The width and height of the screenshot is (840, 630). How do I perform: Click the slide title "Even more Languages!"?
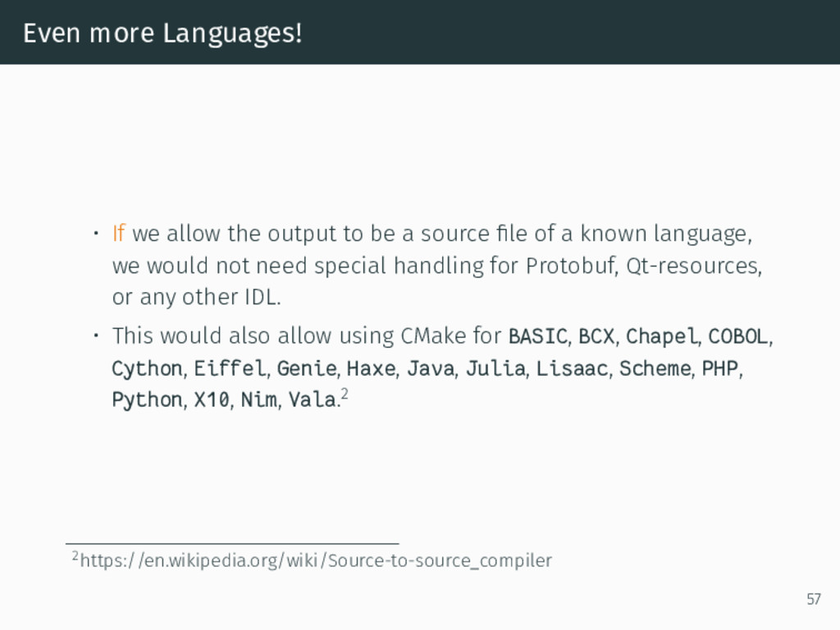tap(162, 33)
